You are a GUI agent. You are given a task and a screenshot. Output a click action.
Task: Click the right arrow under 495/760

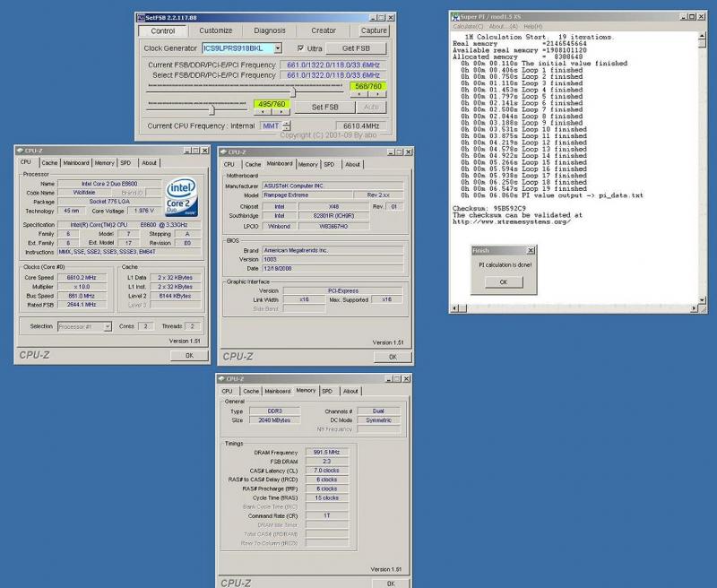281,111
